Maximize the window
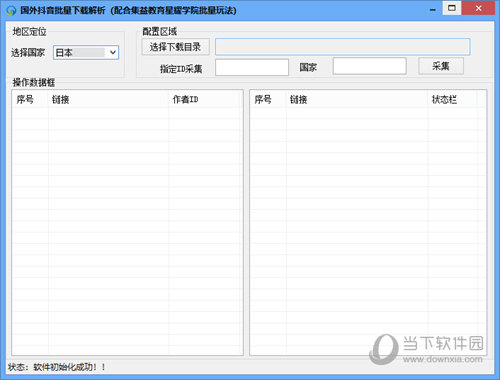Image resolution: width=500 pixels, height=380 pixels. (x=452, y=8)
